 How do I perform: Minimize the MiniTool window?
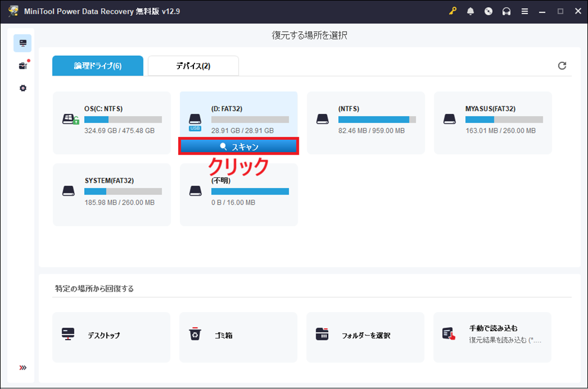[x=542, y=12]
